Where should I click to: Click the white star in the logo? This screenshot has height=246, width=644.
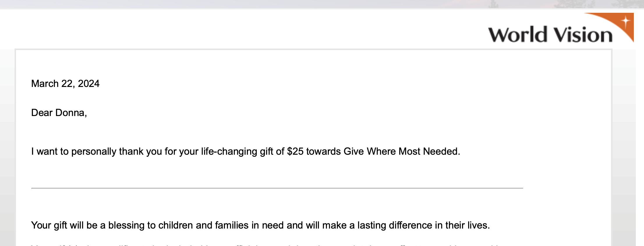[x=625, y=22]
